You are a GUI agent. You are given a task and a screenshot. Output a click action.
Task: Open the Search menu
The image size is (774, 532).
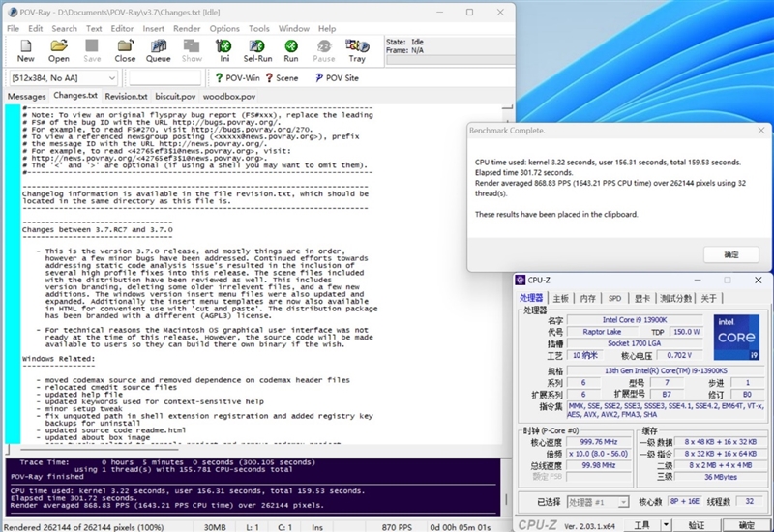point(64,29)
